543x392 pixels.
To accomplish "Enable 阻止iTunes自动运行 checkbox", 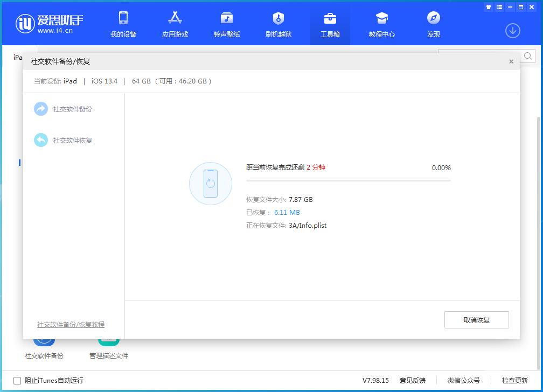I will 17,381.
